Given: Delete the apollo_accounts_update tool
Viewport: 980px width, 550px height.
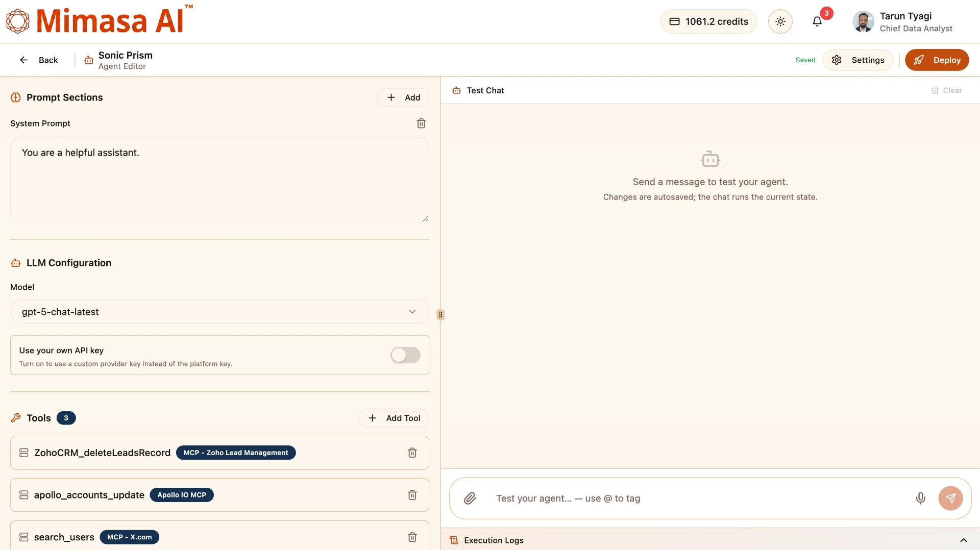Looking at the screenshot, I should point(412,495).
